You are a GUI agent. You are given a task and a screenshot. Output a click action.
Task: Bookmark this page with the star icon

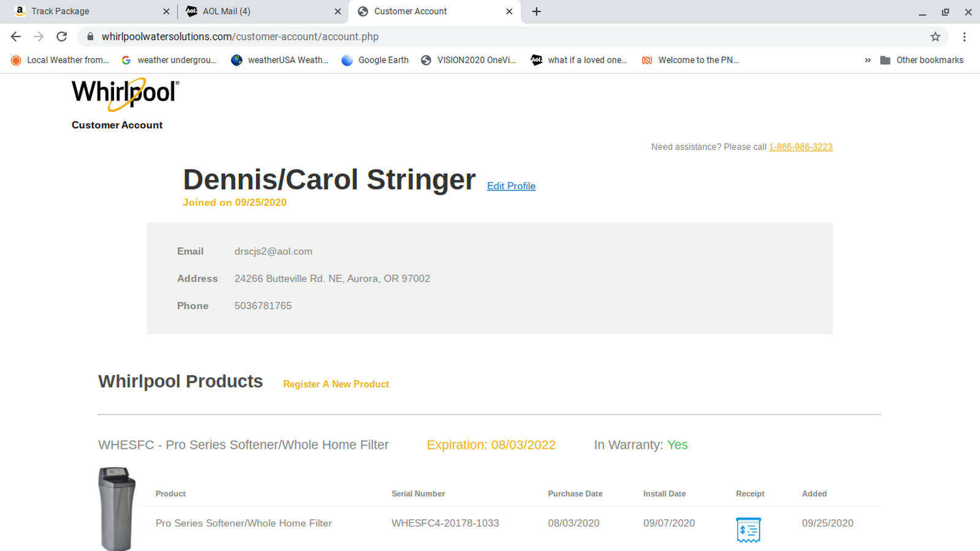(935, 37)
